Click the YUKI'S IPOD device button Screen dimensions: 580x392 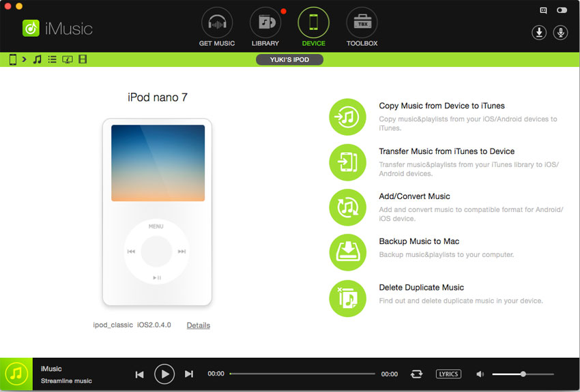(289, 59)
